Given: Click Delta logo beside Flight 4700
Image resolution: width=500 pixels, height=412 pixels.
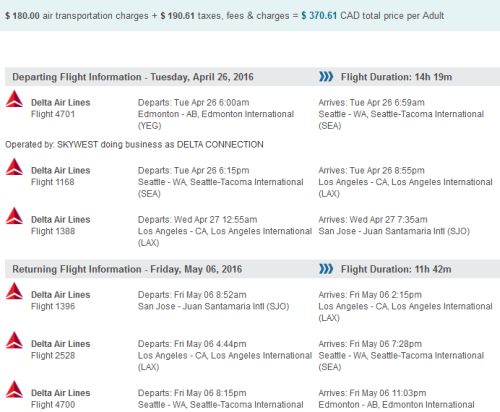Looking at the screenshot, I should pos(14,389).
